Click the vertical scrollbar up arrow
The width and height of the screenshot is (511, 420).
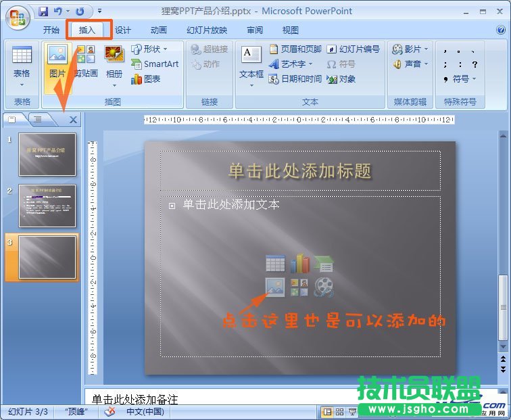[503, 136]
